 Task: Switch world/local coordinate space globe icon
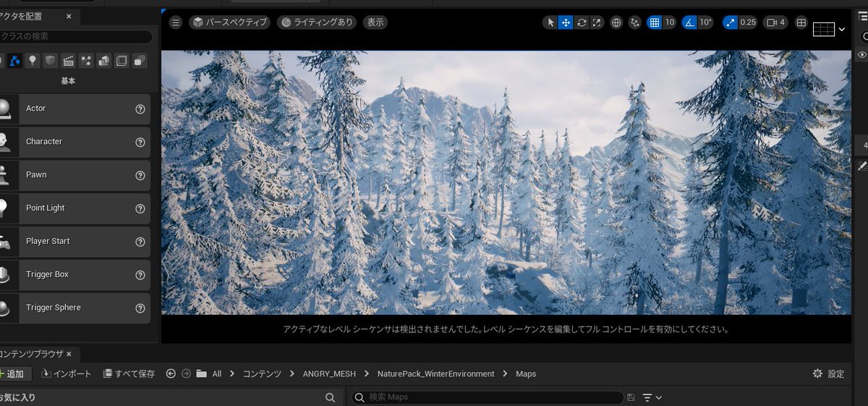click(616, 22)
